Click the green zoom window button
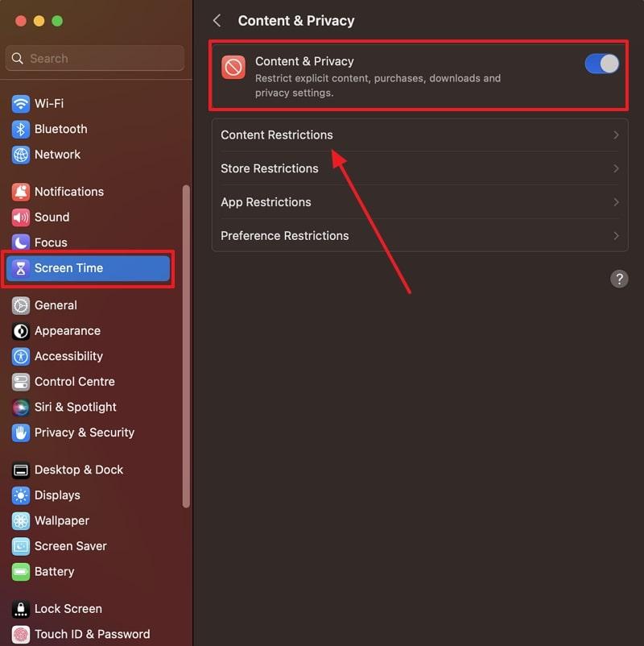The height and width of the screenshot is (646, 644). tap(57, 21)
